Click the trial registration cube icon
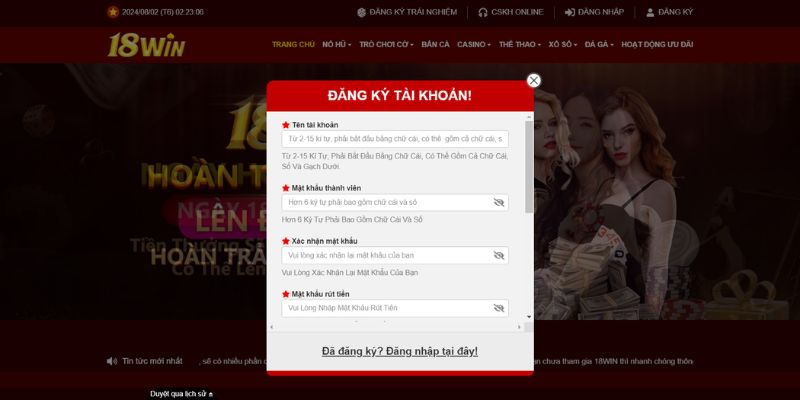Viewport: 800px width, 400px height. pyautogui.click(x=361, y=12)
